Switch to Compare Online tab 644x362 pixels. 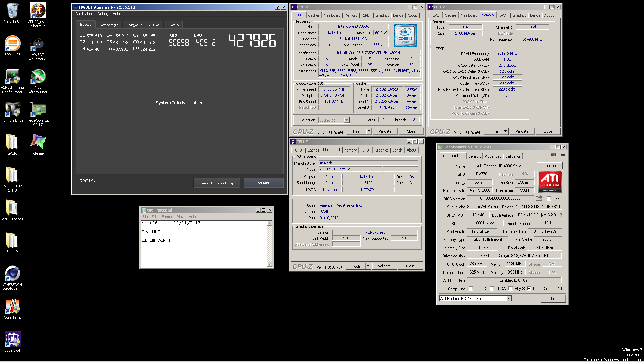point(143,25)
